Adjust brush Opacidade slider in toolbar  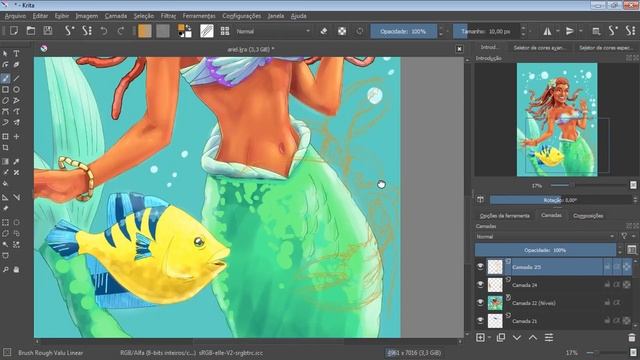pos(403,31)
